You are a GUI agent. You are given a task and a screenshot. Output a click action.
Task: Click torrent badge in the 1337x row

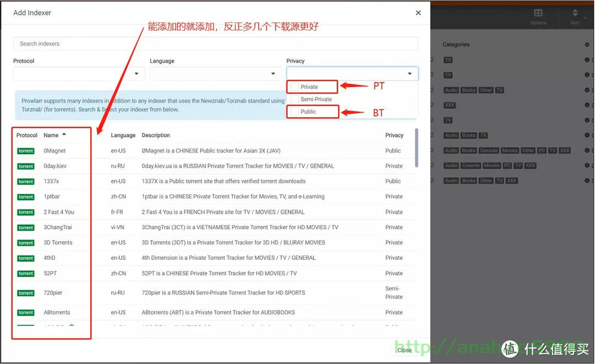tap(26, 182)
